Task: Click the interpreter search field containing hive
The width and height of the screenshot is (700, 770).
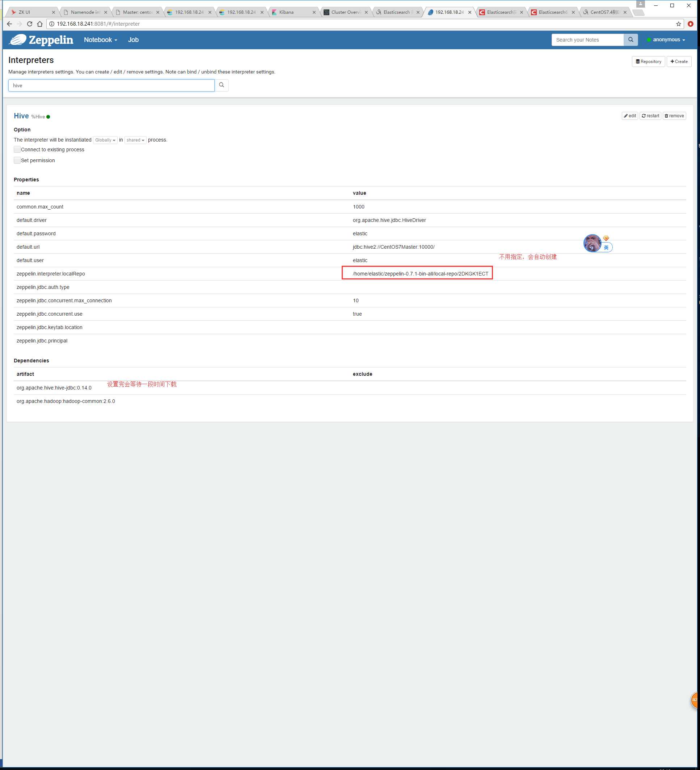Action: pos(111,85)
